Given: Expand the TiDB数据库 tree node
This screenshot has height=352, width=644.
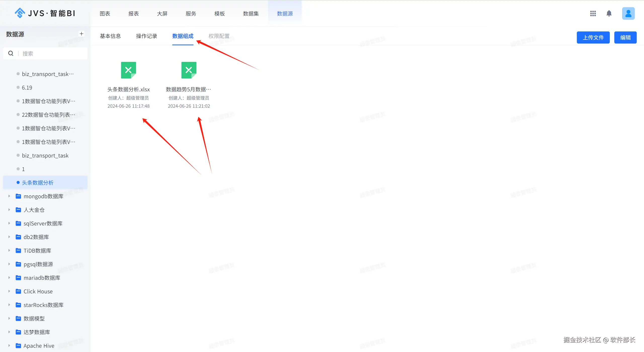Looking at the screenshot, I should click(x=9, y=251).
